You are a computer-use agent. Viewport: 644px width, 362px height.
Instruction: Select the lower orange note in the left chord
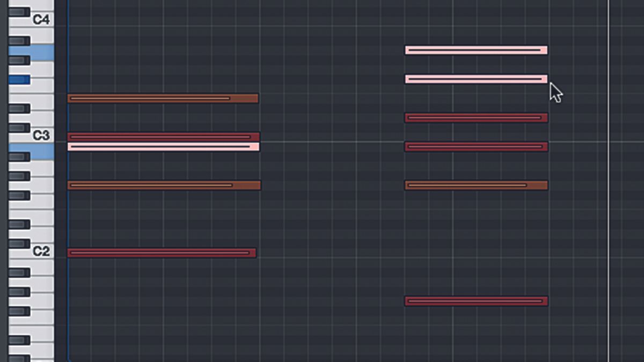[x=161, y=185]
